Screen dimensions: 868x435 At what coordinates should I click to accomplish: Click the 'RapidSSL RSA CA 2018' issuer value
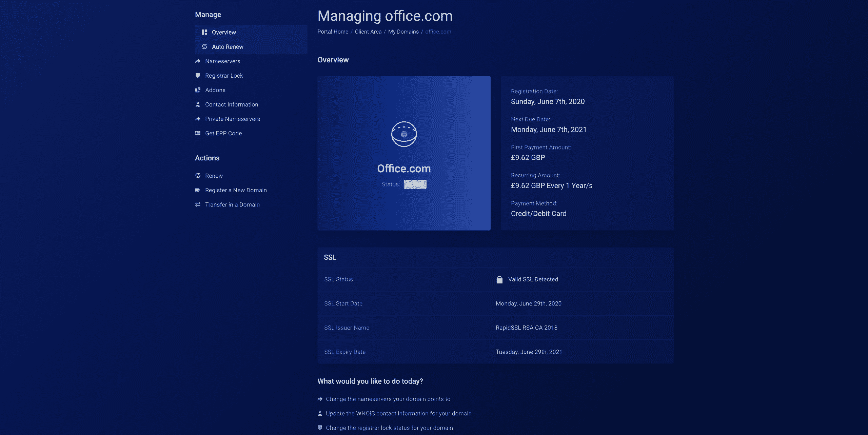pyautogui.click(x=526, y=328)
